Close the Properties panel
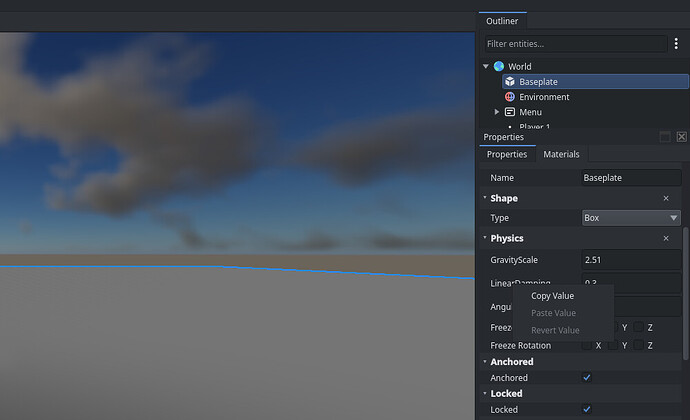Viewport: 690px width, 420px height. pyautogui.click(x=682, y=137)
